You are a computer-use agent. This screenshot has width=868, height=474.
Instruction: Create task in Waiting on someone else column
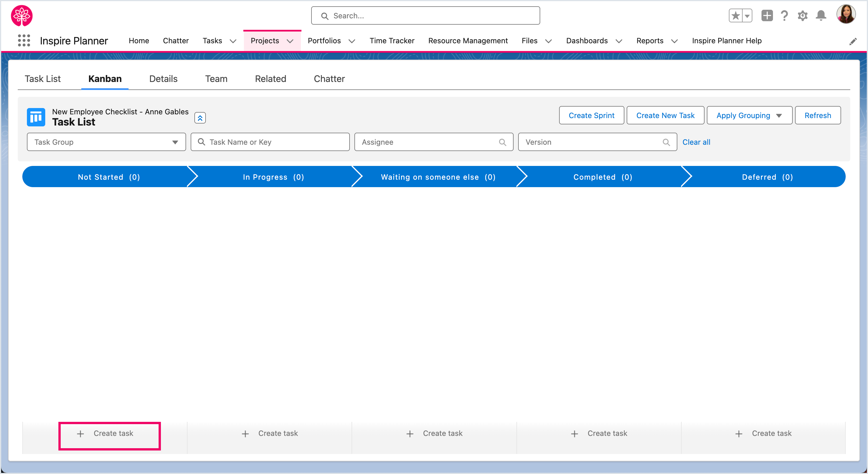(434, 434)
